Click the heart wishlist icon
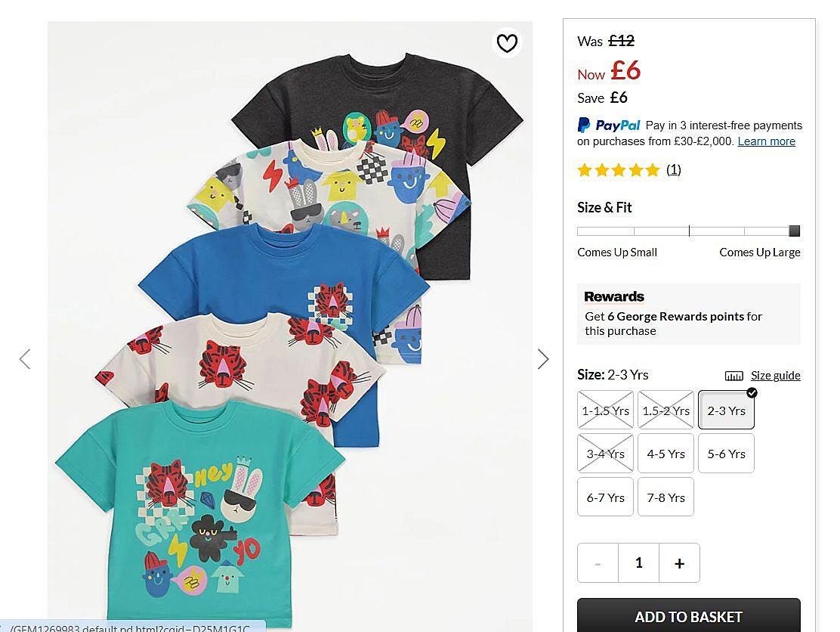Viewport: 840px width, 632px height. [507, 43]
